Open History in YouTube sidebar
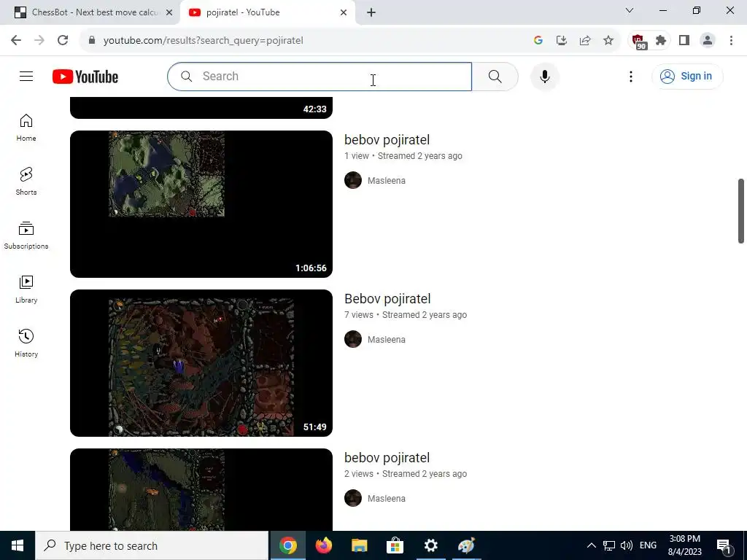This screenshot has width=747, height=560. 26,343
